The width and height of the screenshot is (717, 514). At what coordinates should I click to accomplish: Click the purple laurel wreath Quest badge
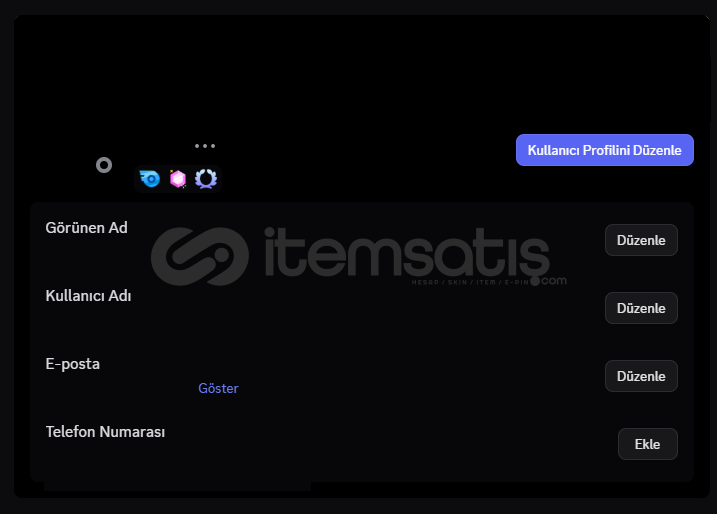(206, 179)
